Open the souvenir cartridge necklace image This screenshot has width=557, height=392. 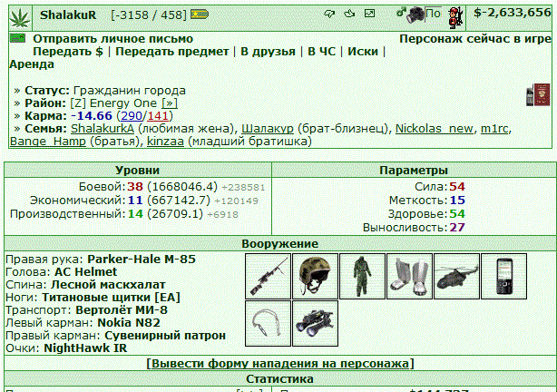click(x=268, y=323)
